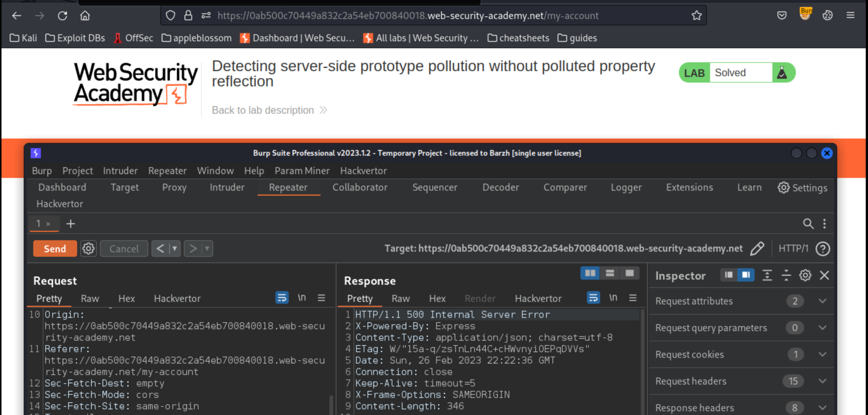The height and width of the screenshot is (415, 868).
Task: Open the Repeater tab options kebab menu
Action: coord(825,224)
